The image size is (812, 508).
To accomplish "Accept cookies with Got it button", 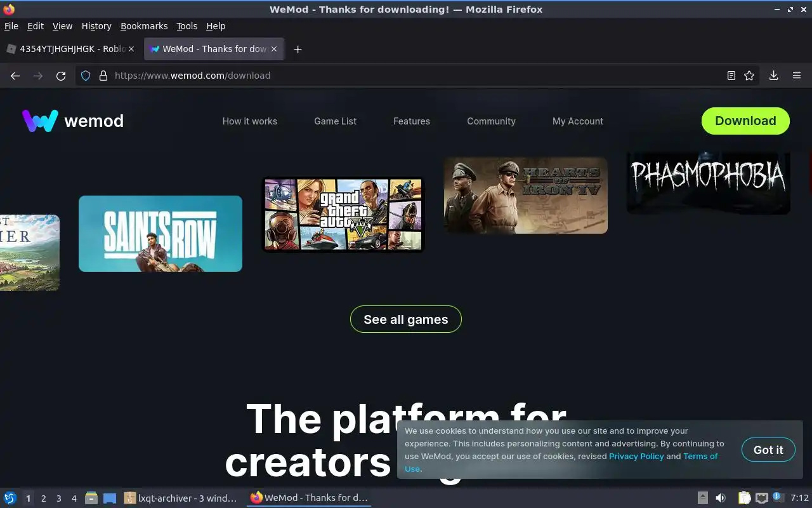I will click(768, 450).
